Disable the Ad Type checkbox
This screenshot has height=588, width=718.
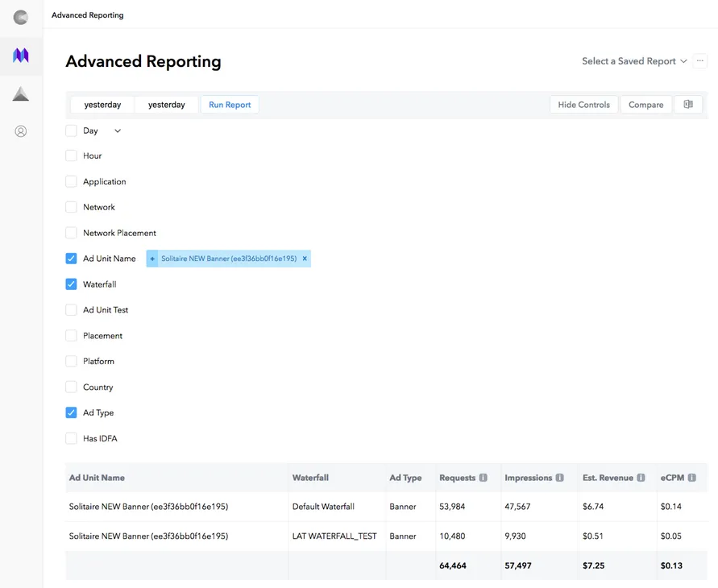tap(71, 412)
